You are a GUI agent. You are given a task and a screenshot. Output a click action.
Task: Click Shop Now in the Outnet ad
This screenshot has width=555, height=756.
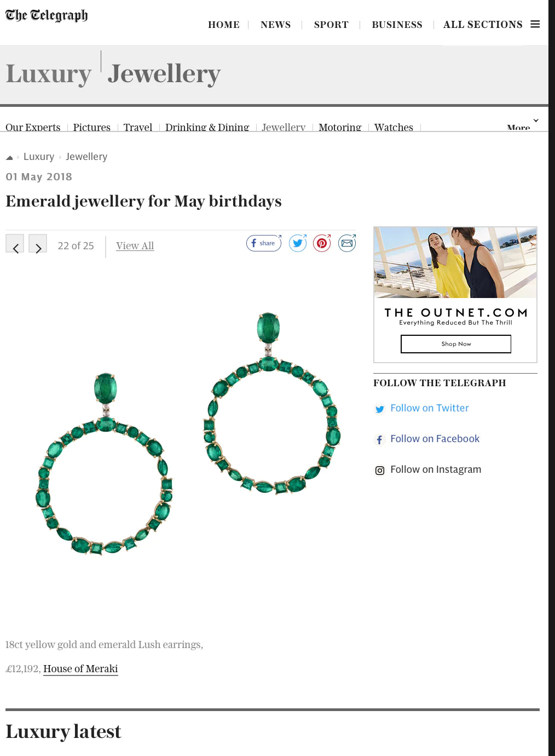point(456,344)
